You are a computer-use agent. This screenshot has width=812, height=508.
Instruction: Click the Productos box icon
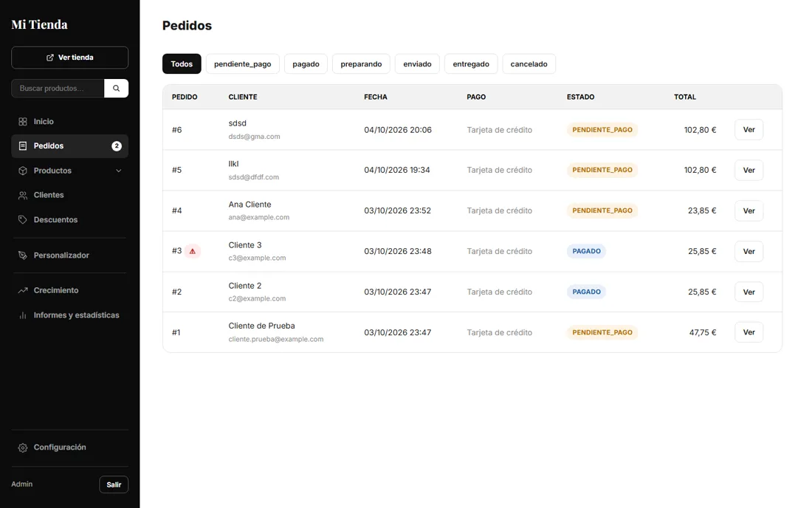(x=23, y=171)
